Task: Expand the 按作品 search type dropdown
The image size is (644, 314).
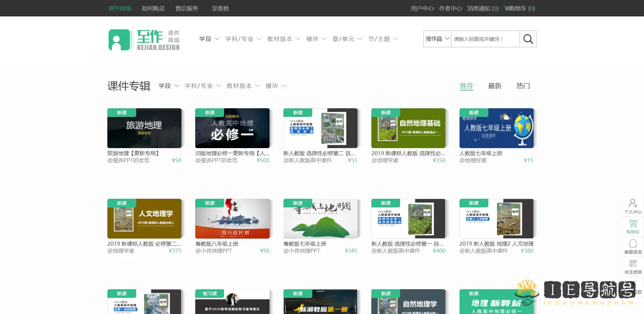Action: (437, 39)
